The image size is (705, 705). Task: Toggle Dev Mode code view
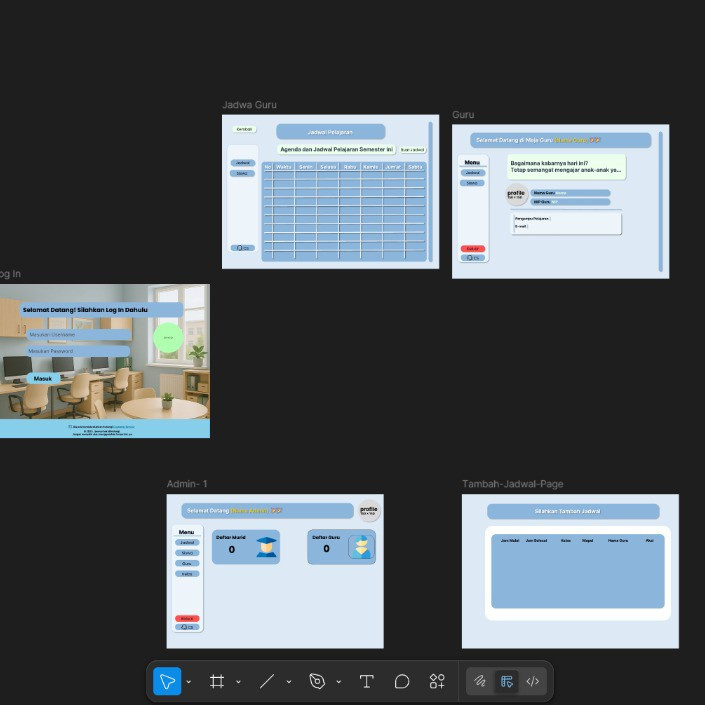tap(533, 681)
